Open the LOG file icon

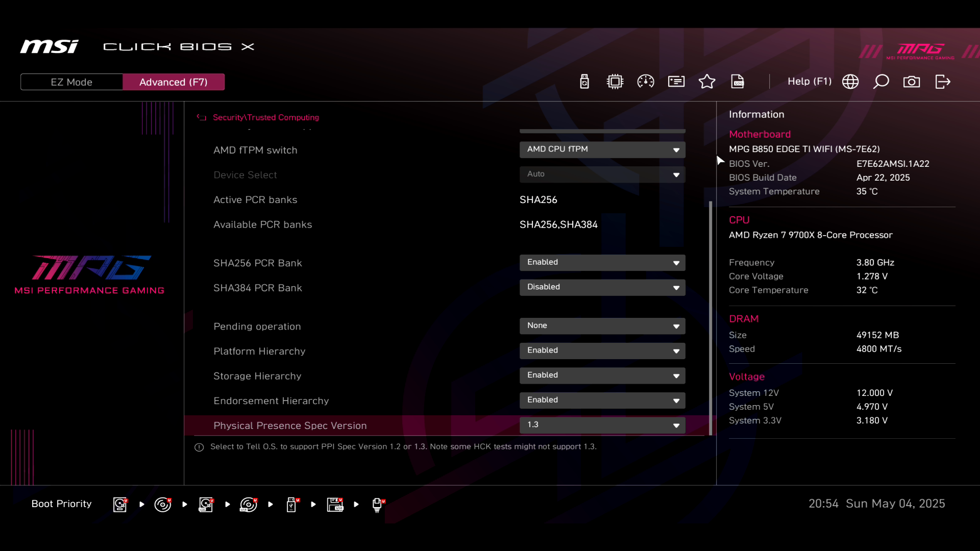[x=738, y=82]
